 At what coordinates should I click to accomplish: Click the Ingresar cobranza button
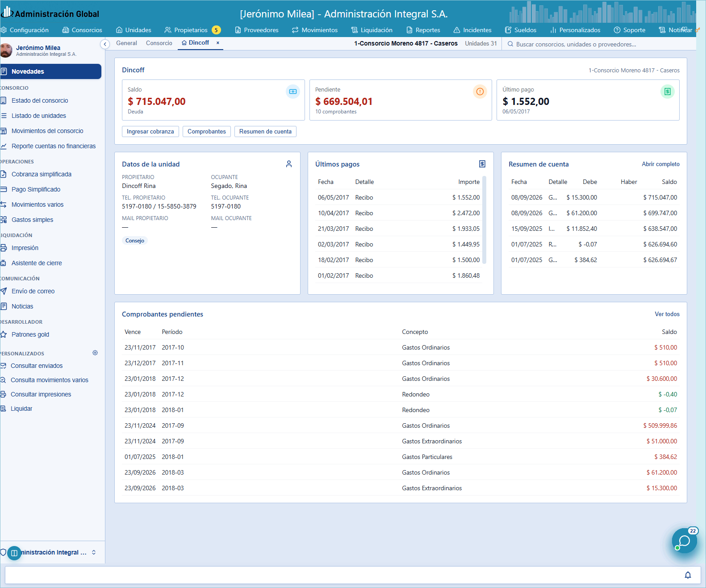[150, 131]
